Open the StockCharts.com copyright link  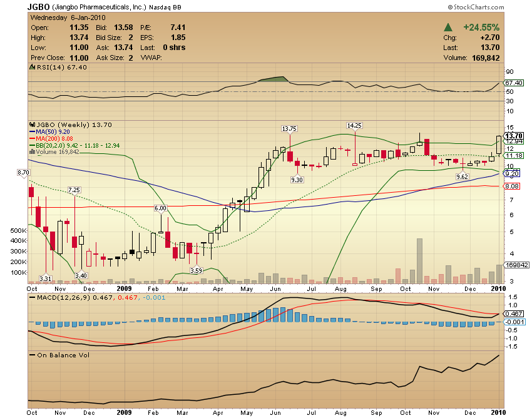coord(477,6)
